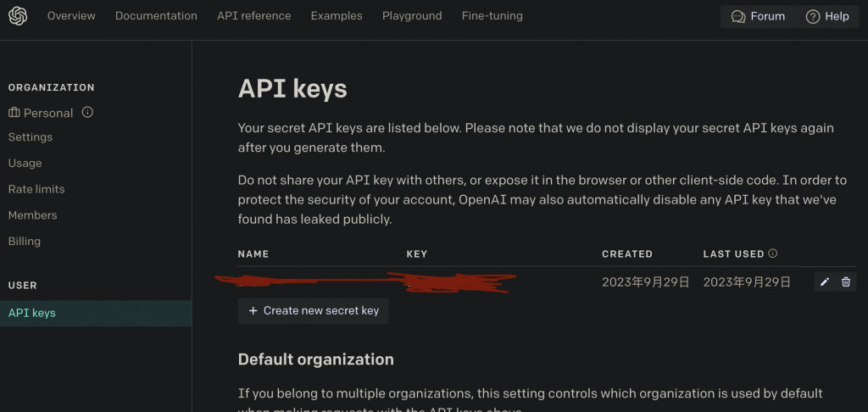
Task: Click the Last Used info icon
Action: (772, 253)
